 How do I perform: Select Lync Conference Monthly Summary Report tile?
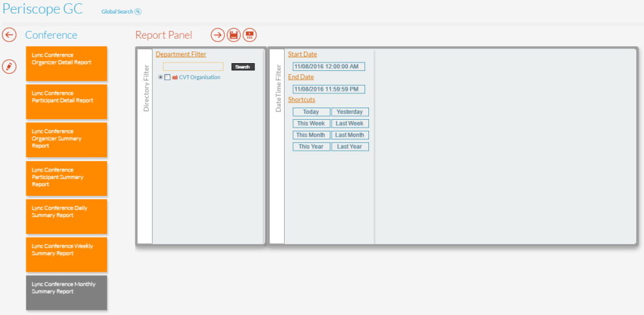pos(66,293)
